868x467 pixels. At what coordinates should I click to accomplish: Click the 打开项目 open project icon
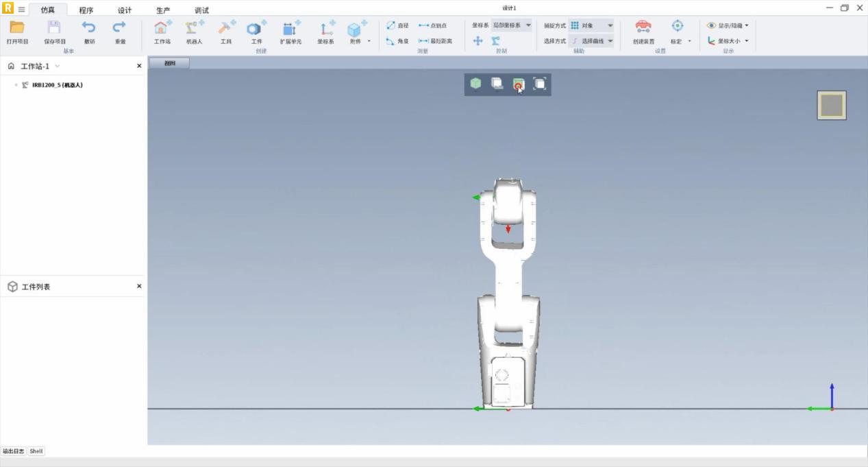click(17, 28)
